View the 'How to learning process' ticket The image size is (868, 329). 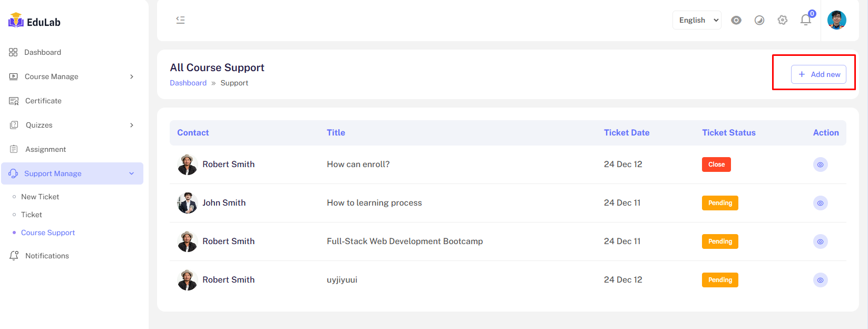point(820,203)
